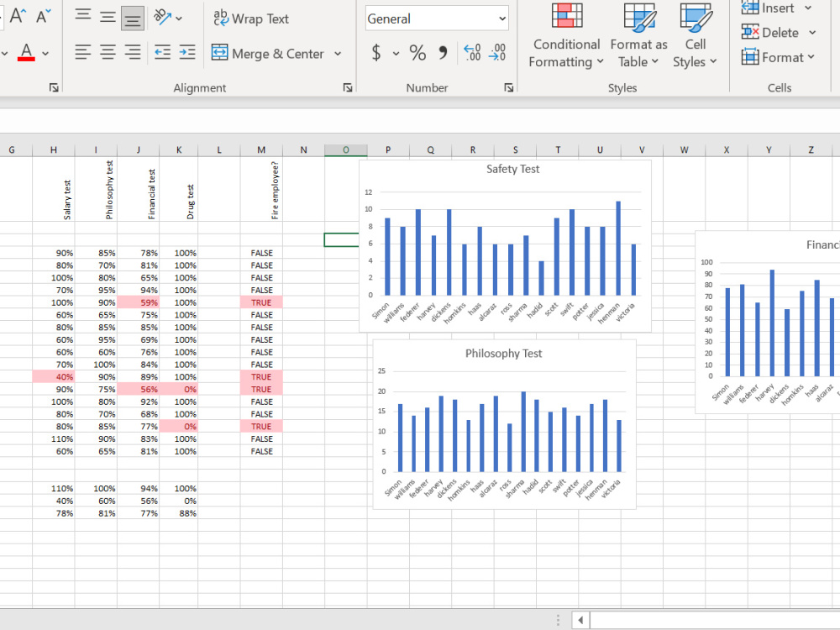Screen dimensions: 840x630
Task: Toggle Wrap Text
Action: [250, 18]
